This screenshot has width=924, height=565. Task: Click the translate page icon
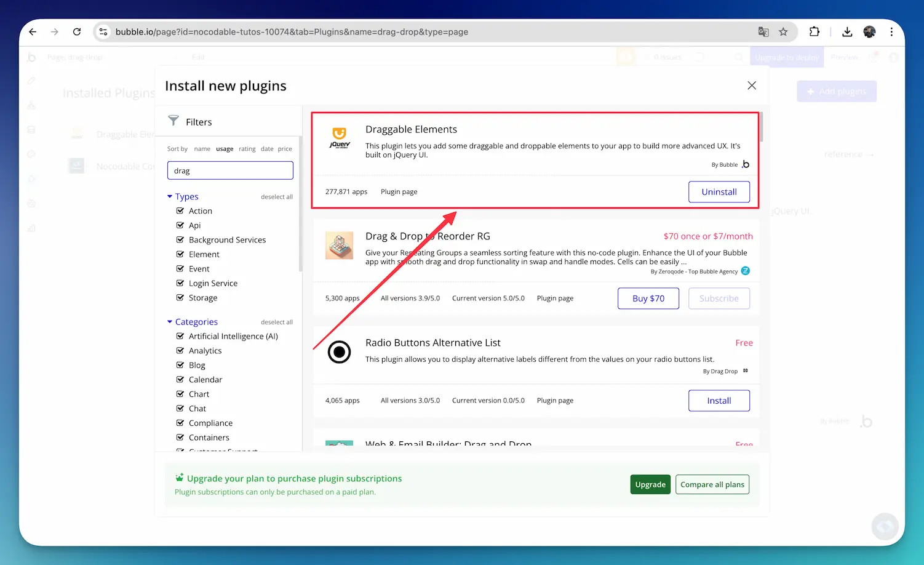(763, 32)
